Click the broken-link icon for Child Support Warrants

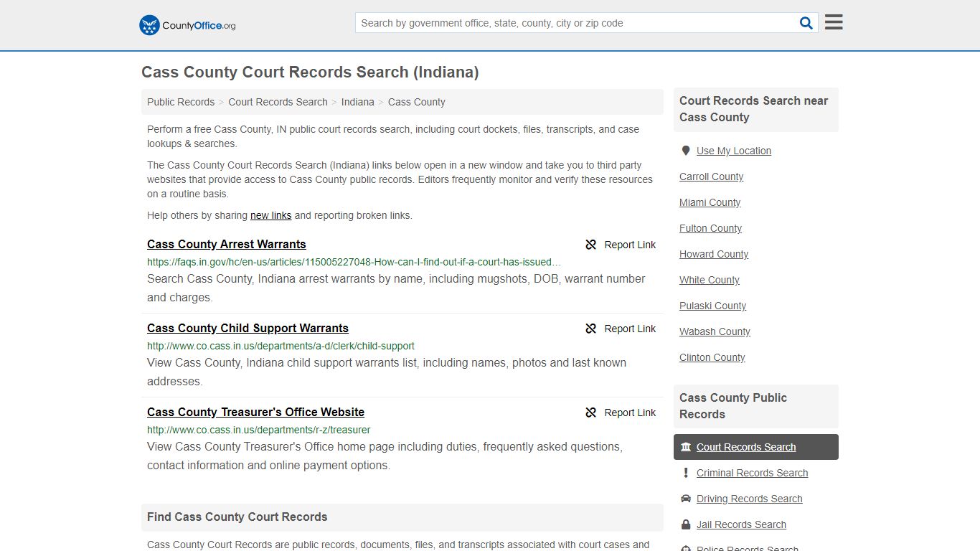[x=591, y=329]
